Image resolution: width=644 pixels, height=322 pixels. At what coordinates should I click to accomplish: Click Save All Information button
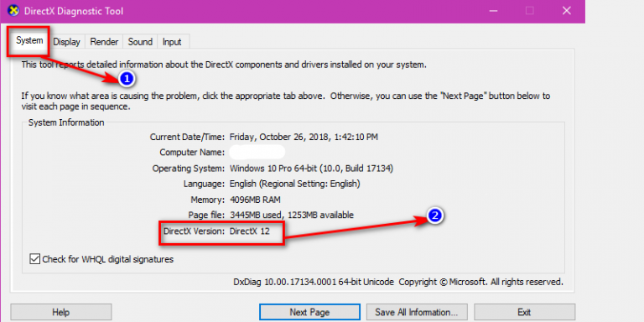[x=417, y=312]
